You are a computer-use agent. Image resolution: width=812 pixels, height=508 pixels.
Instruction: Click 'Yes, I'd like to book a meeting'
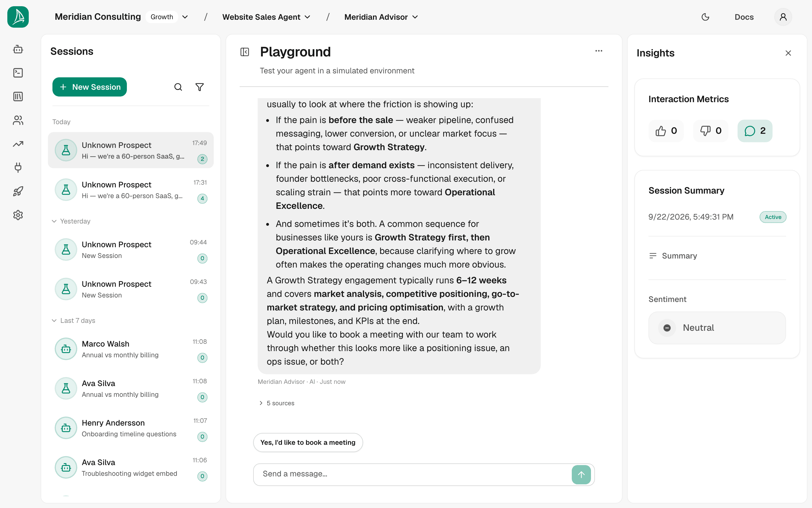tap(308, 443)
